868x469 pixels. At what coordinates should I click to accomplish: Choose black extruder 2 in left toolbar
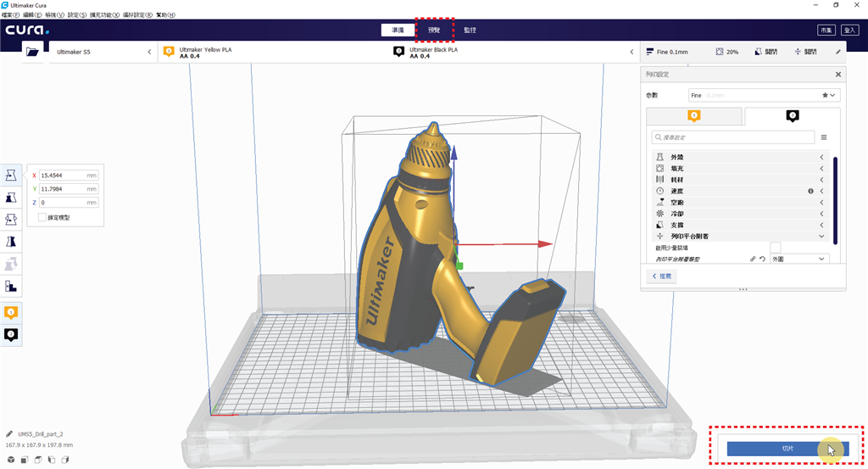coord(12,335)
